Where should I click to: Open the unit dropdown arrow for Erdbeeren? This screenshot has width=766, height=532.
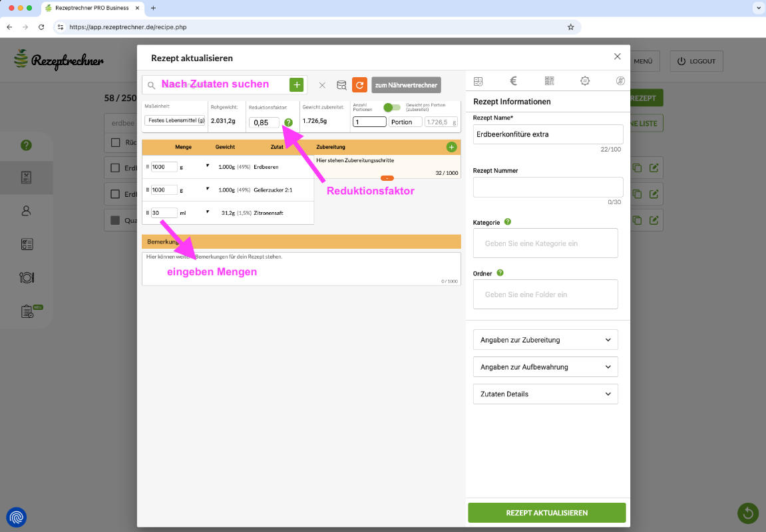click(208, 166)
